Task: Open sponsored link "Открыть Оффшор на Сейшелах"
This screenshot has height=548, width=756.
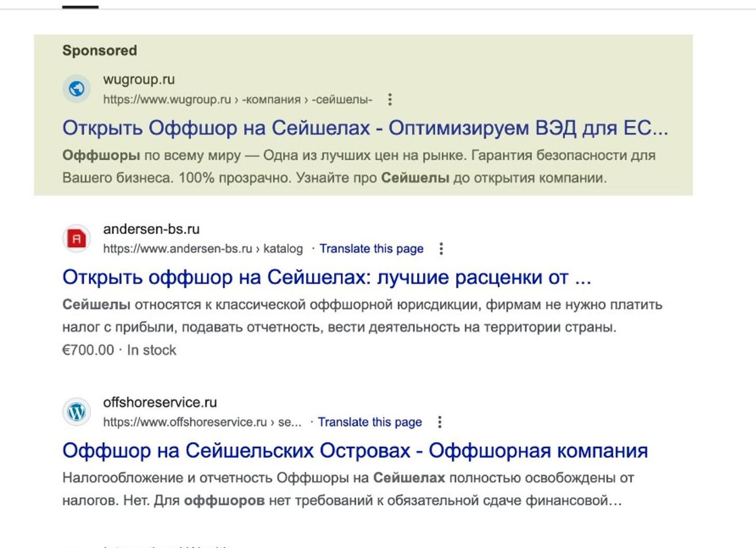Action: coord(366,128)
